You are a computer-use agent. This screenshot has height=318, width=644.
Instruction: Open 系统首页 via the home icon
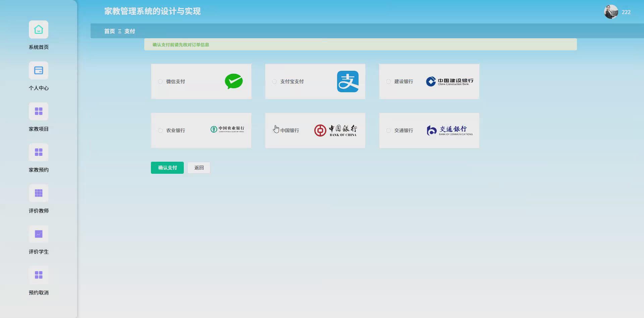tap(38, 30)
